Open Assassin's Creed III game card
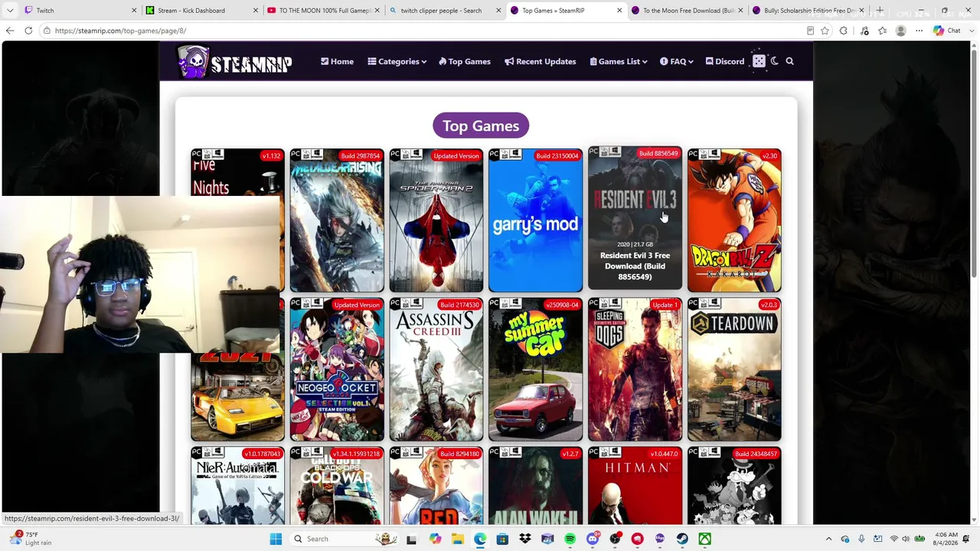The image size is (980, 551). (x=436, y=370)
